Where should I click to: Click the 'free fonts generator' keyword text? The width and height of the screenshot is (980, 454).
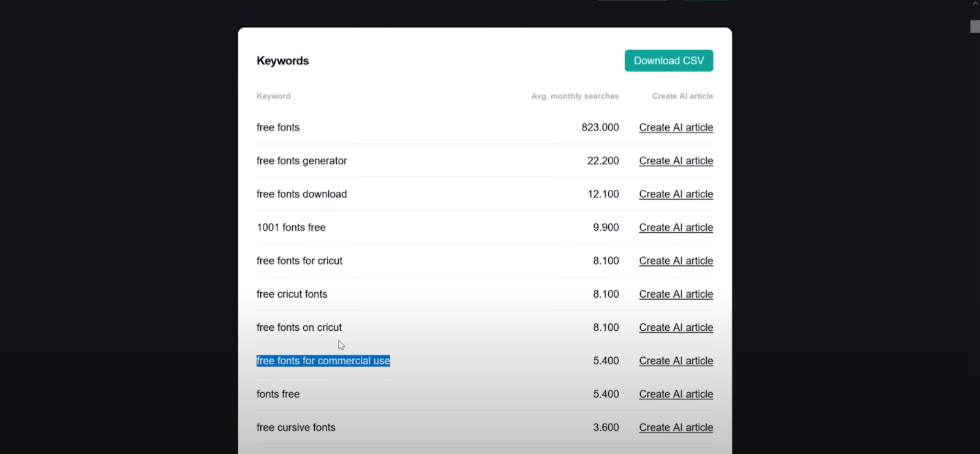[301, 161]
